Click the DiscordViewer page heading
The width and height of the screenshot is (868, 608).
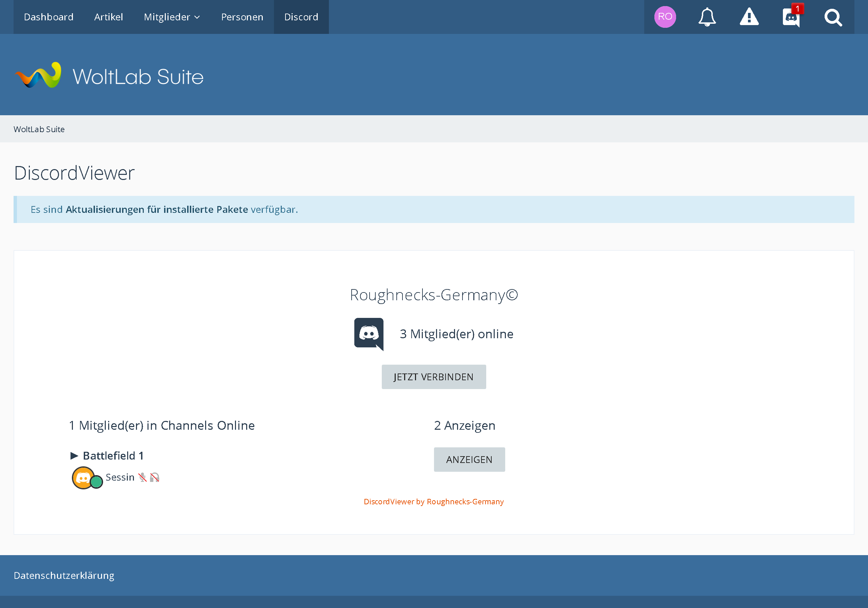[74, 173]
